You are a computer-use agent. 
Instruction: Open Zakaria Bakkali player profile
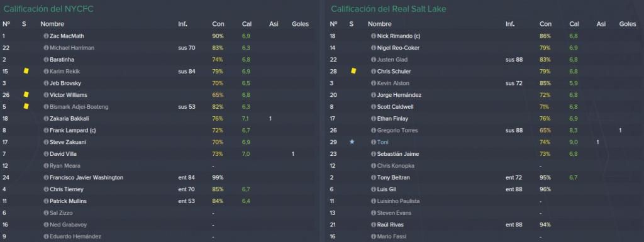point(69,119)
